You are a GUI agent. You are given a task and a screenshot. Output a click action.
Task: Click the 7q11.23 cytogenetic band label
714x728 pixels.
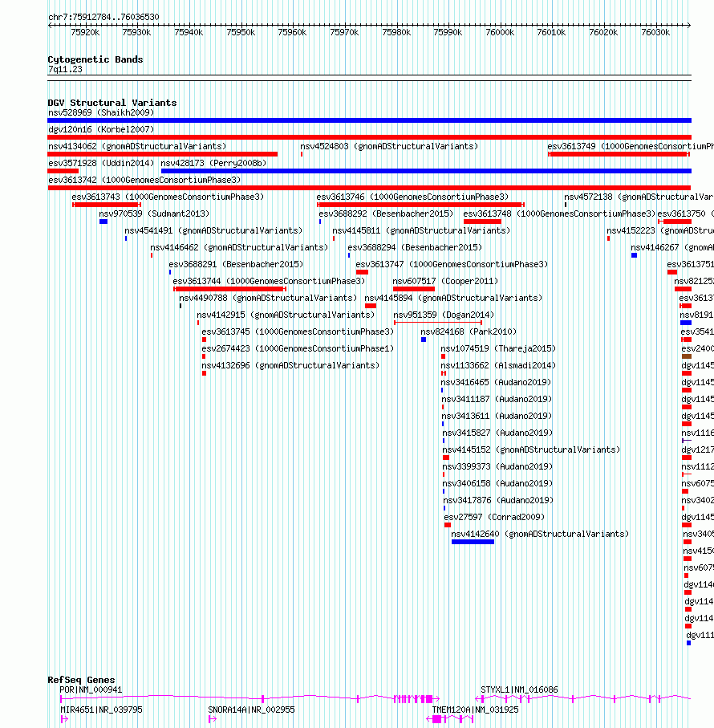[x=66, y=69]
